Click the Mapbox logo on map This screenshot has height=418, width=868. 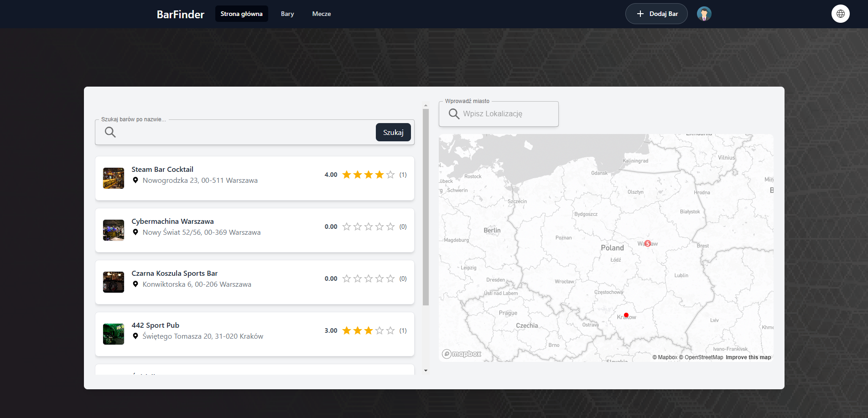462,354
